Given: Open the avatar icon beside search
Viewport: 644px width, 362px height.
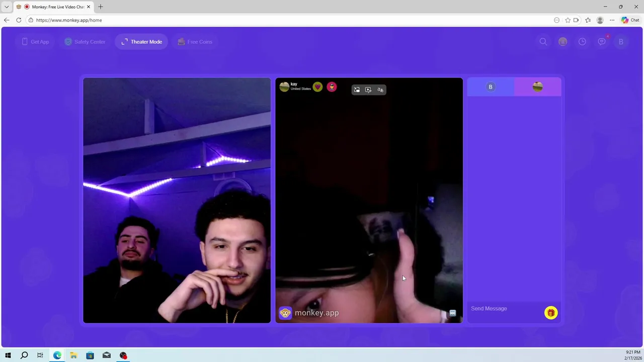Looking at the screenshot, I should point(562,42).
